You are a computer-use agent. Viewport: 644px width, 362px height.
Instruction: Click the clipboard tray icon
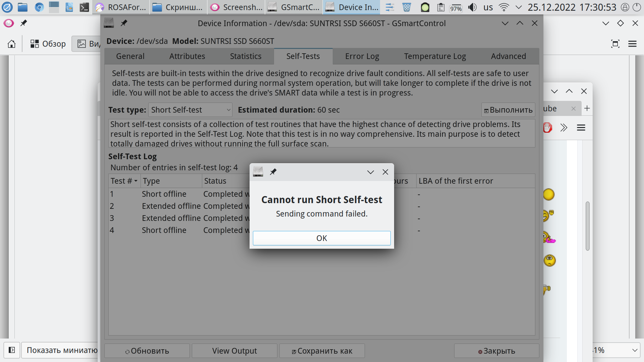pyautogui.click(x=441, y=7)
